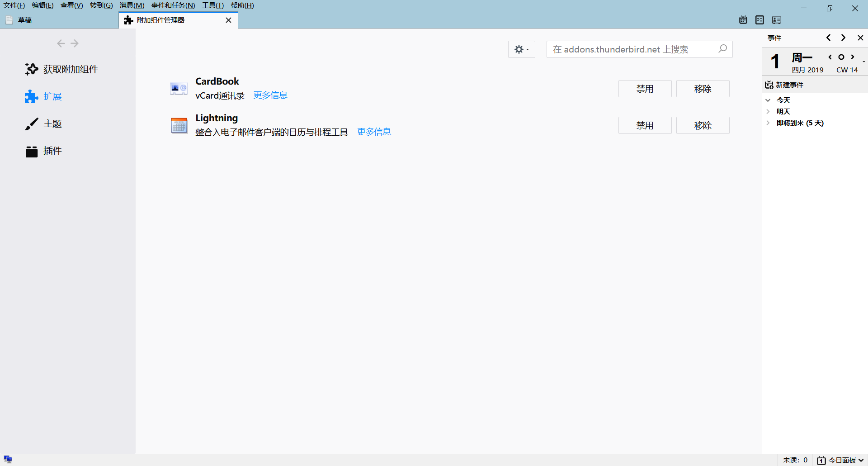
Task: Open the 事件和任务(N) menu
Action: (x=173, y=5)
